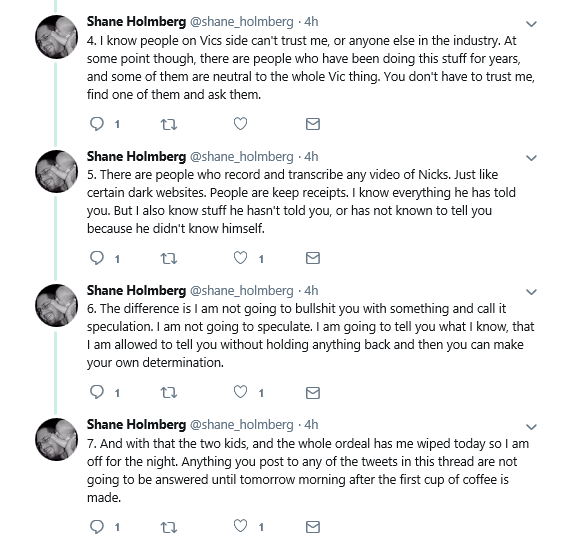
Task: Like tweet 6 about speculation
Action: (x=240, y=392)
